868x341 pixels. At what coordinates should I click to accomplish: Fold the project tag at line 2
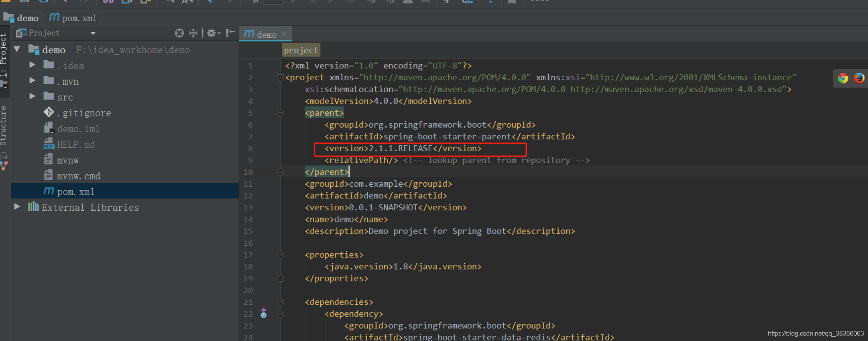click(281, 78)
